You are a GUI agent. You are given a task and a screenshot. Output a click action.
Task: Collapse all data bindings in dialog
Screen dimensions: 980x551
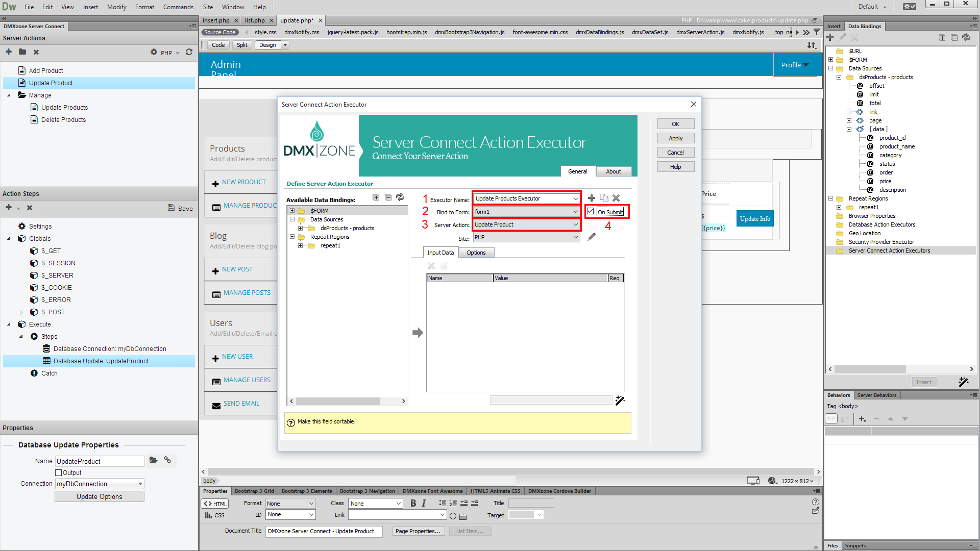[x=388, y=197]
